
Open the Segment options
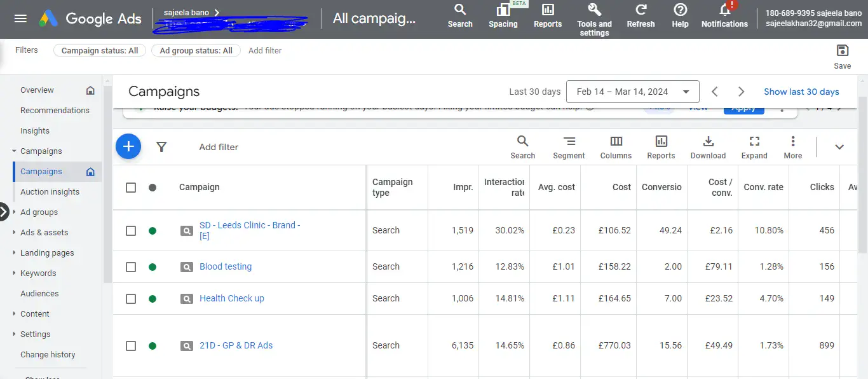(x=569, y=147)
